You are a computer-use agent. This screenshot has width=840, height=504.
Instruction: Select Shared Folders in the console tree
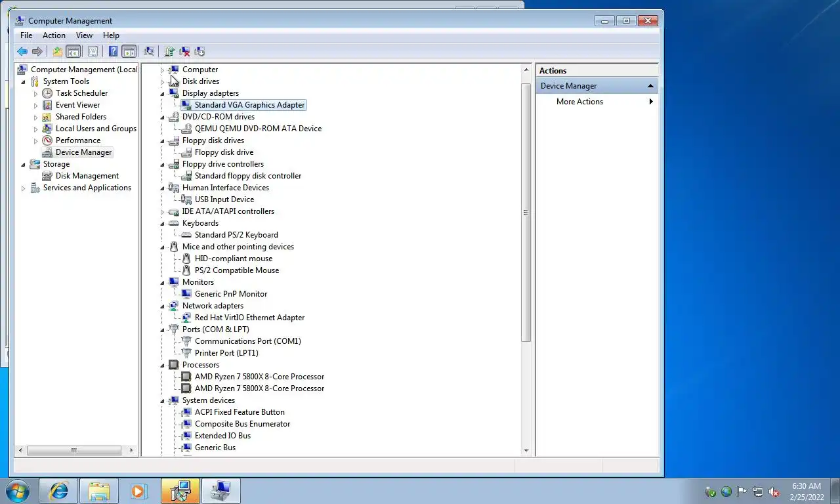pos(81,117)
